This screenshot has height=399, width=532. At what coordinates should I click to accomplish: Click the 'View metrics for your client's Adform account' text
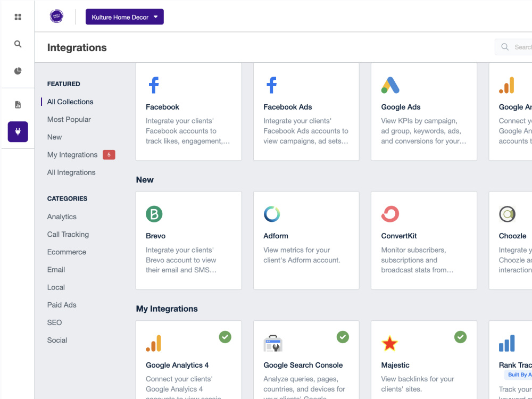pyautogui.click(x=302, y=255)
